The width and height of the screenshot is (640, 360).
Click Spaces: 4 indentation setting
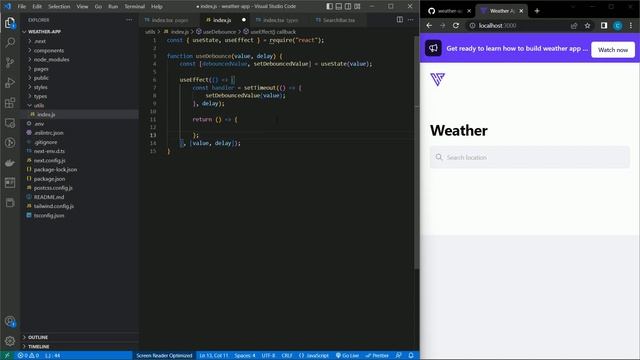pos(245,356)
